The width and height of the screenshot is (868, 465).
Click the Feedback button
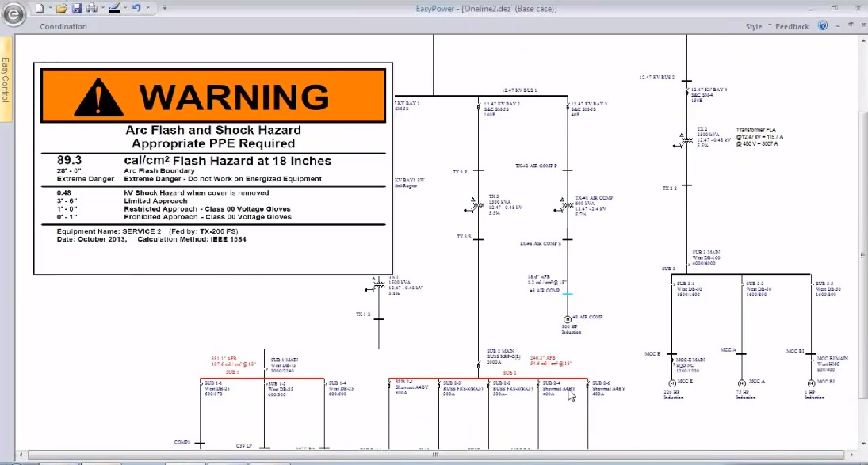tap(792, 26)
